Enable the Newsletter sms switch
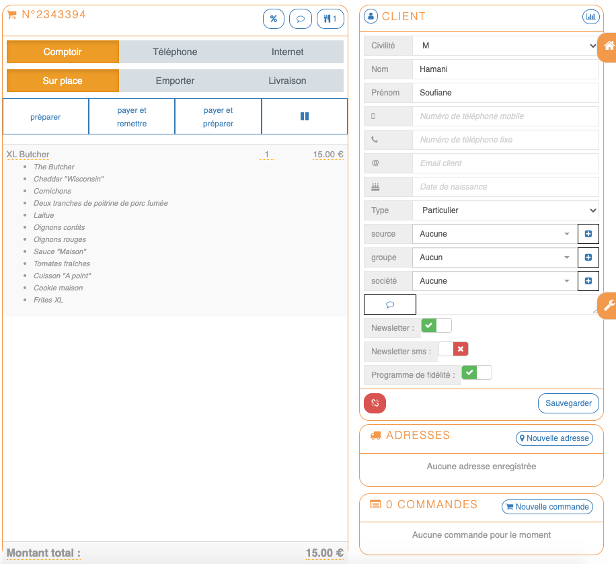This screenshot has height=564, width=616. 453,349
